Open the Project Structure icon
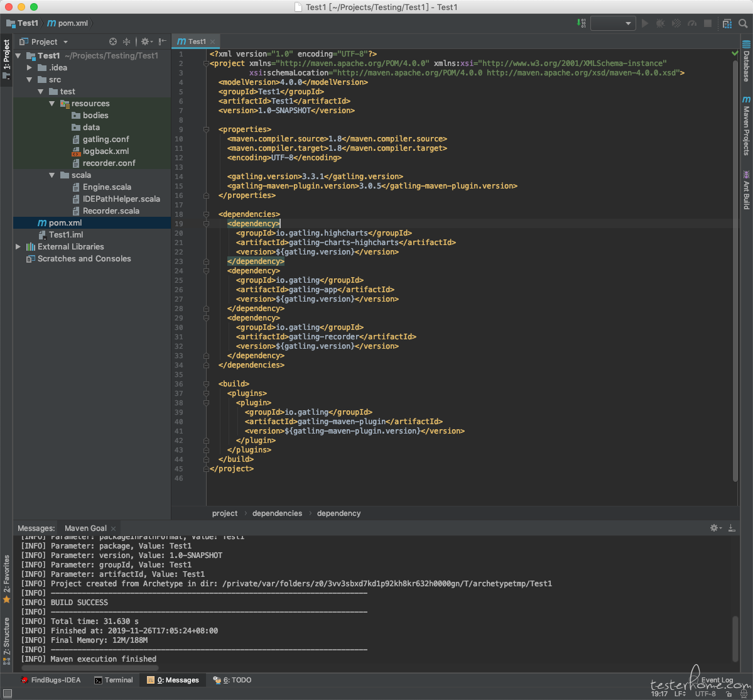 (x=727, y=23)
